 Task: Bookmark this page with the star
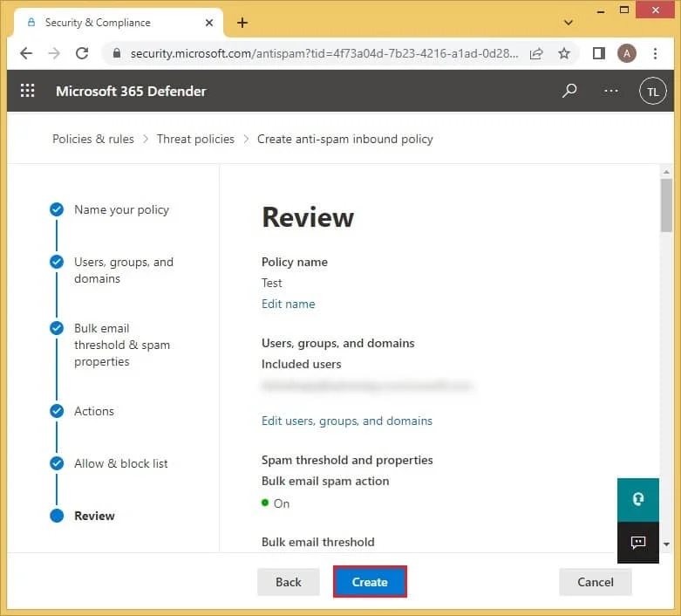[x=564, y=53]
